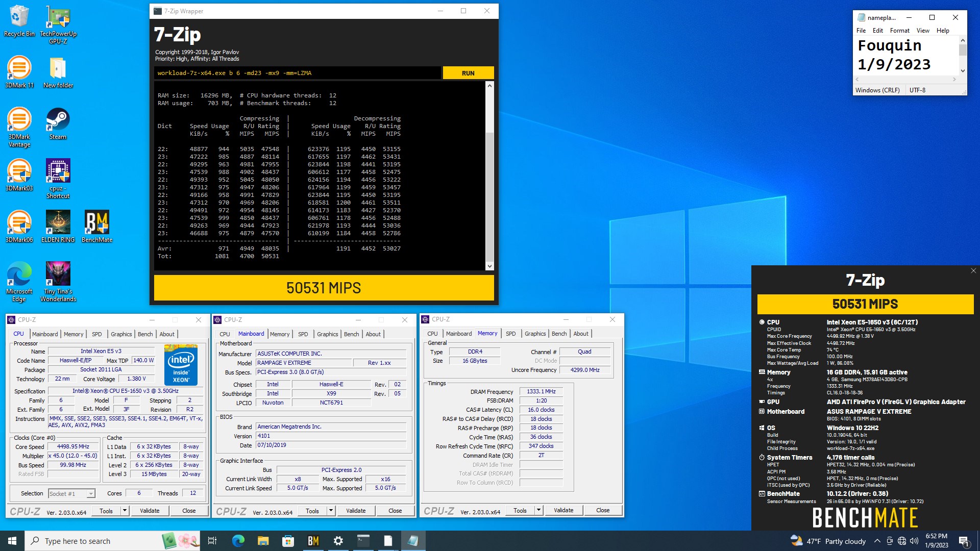Open the Edit menu in Notepad
This screenshot has width=980, height=551.
pos(878,31)
